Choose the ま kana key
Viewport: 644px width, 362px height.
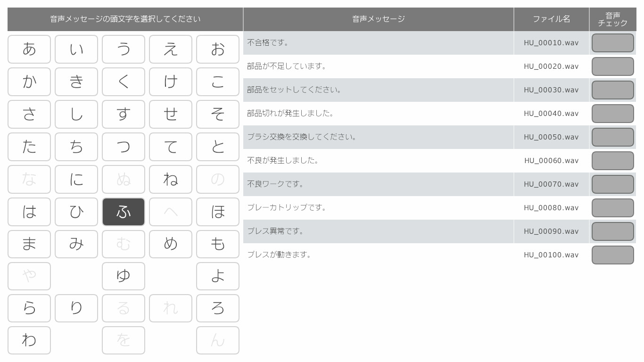pyautogui.click(x=29, y=244)
